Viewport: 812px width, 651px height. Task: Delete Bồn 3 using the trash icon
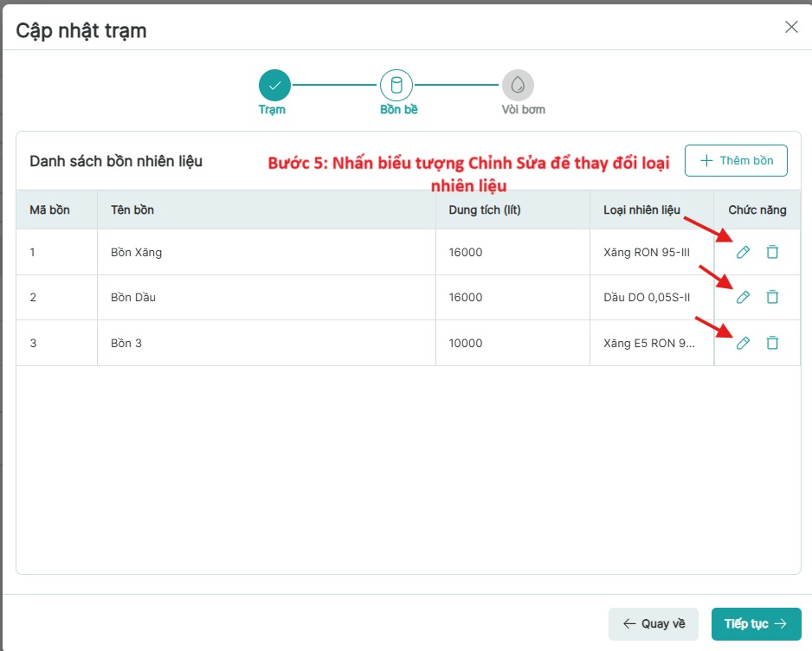tap(772, 343)
